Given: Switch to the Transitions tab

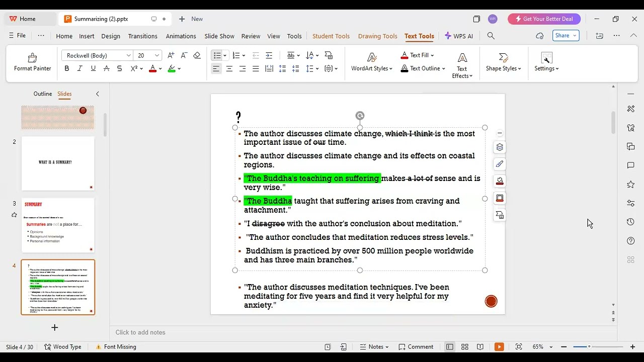Looking at the screenshot, I should click(143, 36).
